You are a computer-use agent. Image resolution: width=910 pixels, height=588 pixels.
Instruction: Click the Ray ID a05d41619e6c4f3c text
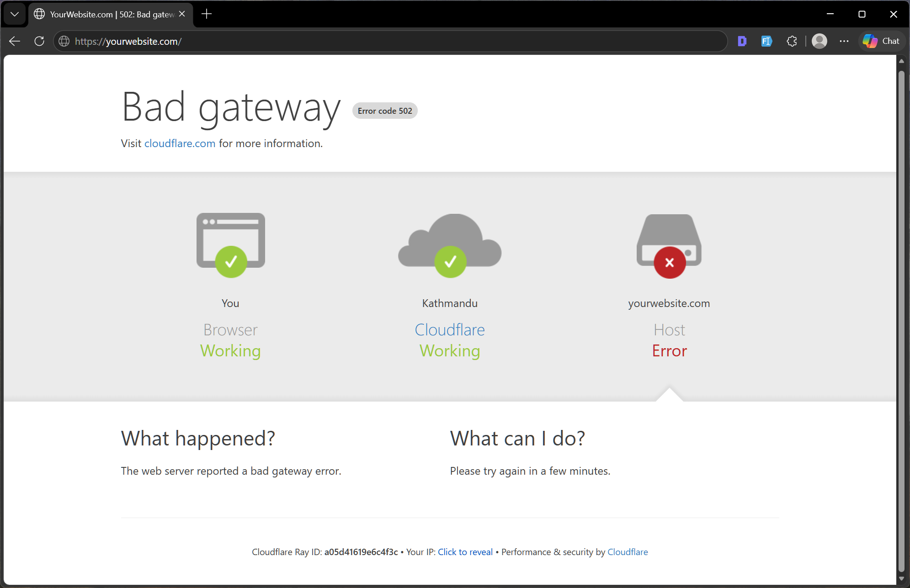click(361, 552)
